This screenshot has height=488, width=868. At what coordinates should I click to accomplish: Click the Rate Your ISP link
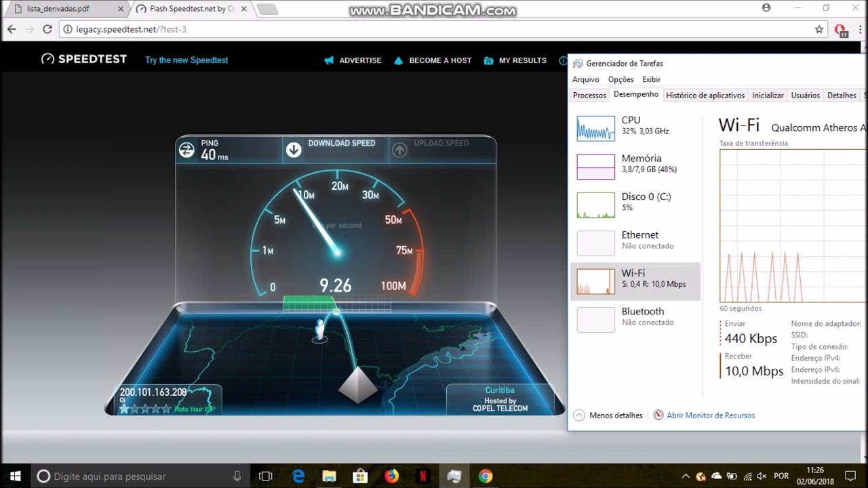[x=194, y=409]
